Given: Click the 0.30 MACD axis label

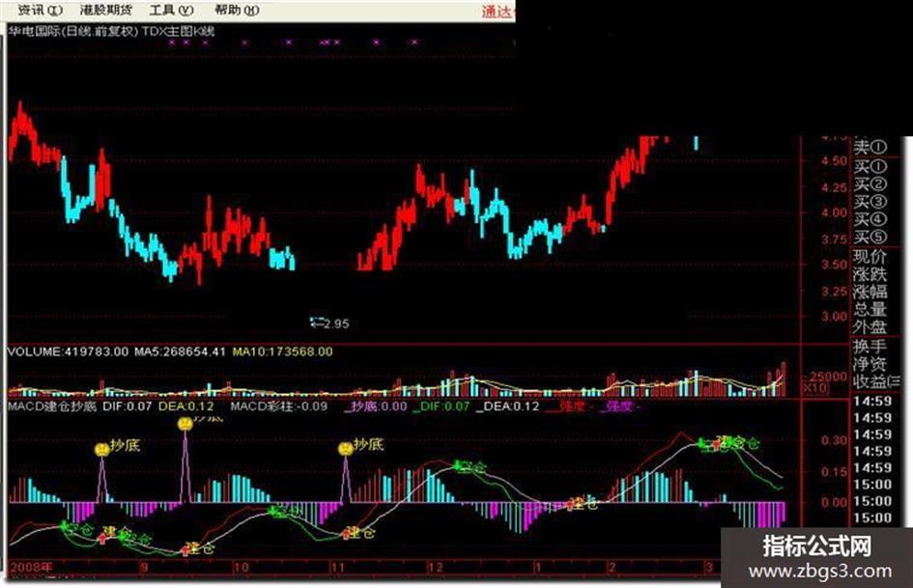Looking at the screenshot, I should [834, 440].
